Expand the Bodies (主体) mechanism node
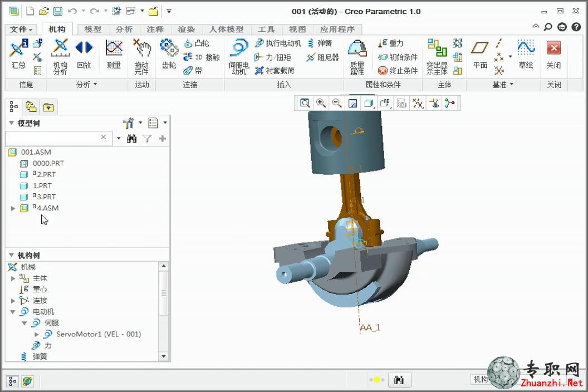Viewport: 588px width, 392px height. tap(13, 278)
